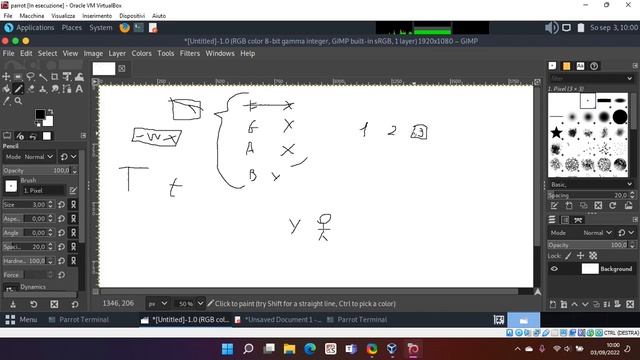
Task: Open Brushes dock tab configuration menu
Action: [x=635, y=66]
